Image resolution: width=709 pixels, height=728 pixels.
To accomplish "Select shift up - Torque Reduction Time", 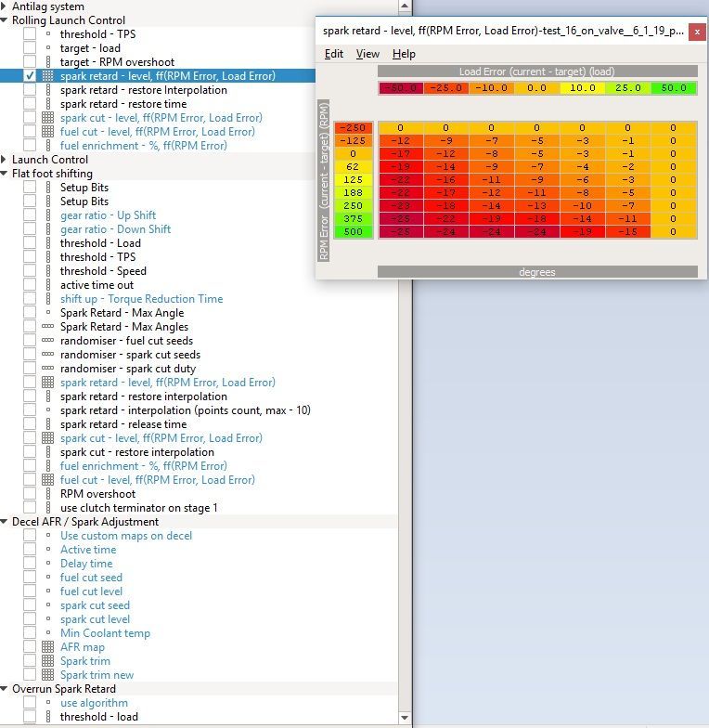I will tap(141, 299).
